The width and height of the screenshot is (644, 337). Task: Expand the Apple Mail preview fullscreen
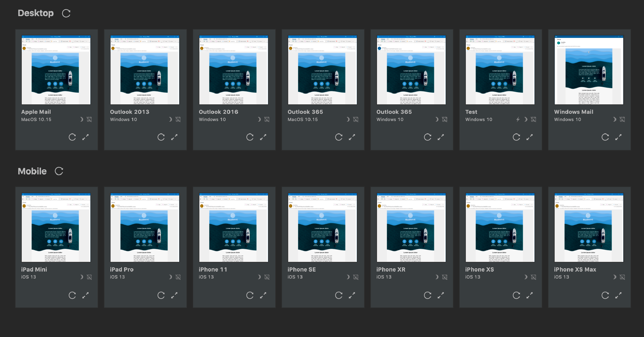tap(85, 137)
